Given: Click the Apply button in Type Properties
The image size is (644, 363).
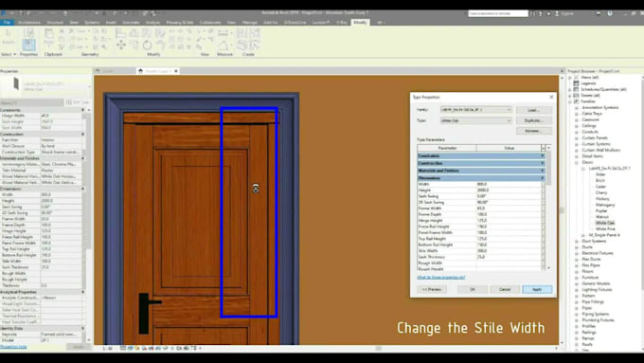Looking at the screenshot, I should (x=537, y=289).
